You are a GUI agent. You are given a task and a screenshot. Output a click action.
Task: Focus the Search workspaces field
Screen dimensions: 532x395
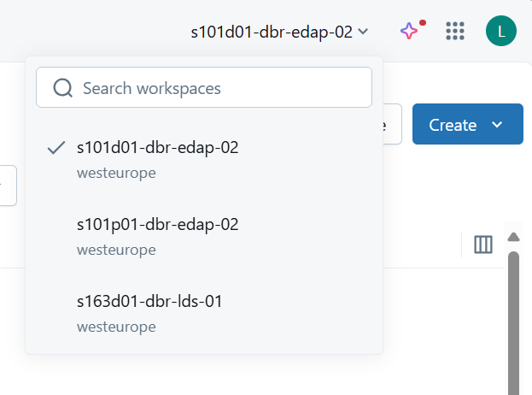[213, 88]
